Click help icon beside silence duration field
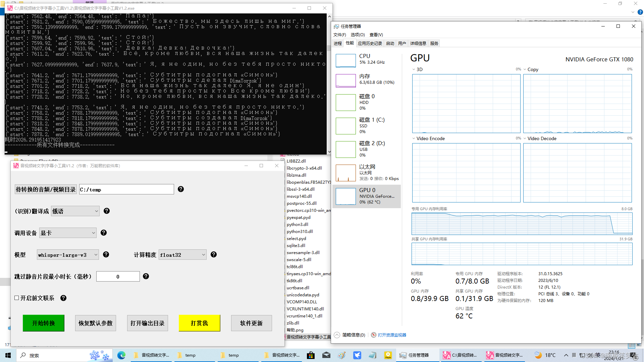Image resolution: width=644 pixels, height=362 pixels. 146,277
